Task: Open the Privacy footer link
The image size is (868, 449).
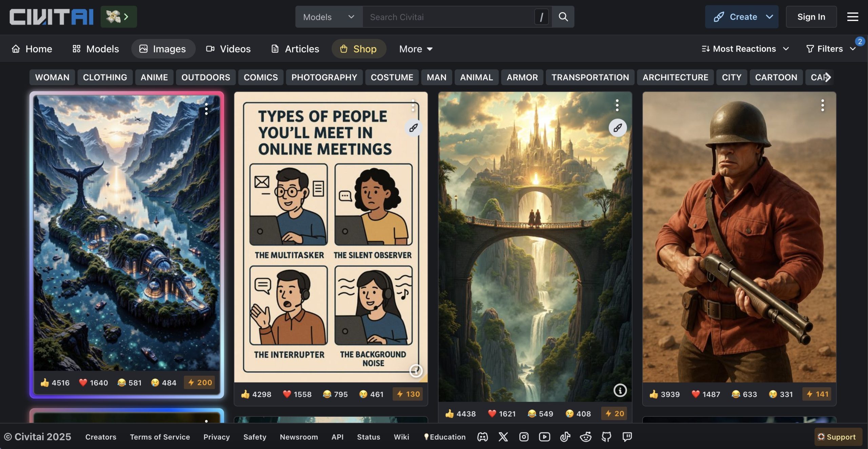Action: [216, 437]
